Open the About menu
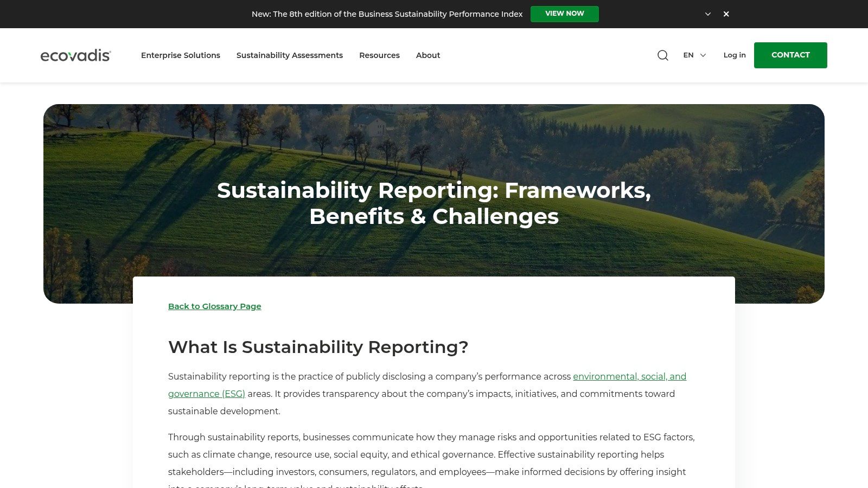Screen dimensions: 868x488 [x=428, y=55]
